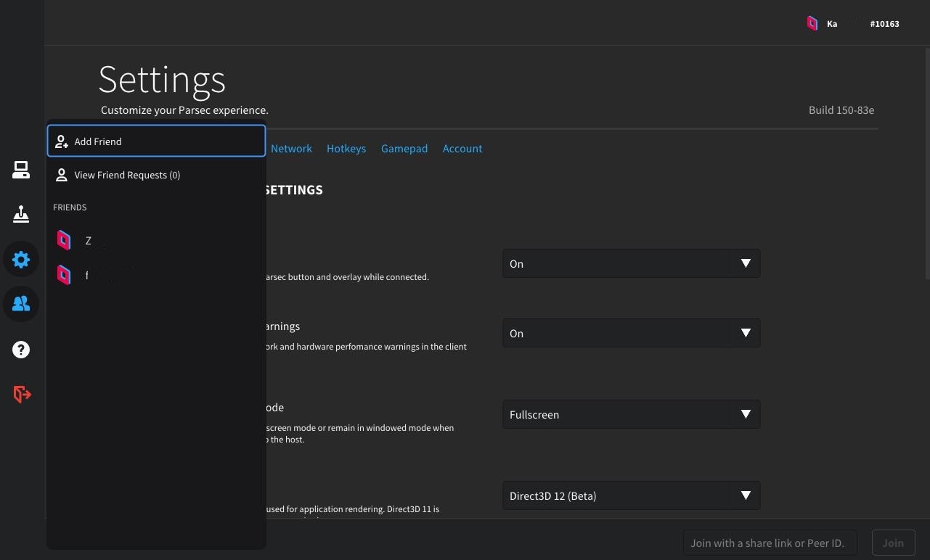Toggle the Friends sidebar icon

click(x=21, y=304)
